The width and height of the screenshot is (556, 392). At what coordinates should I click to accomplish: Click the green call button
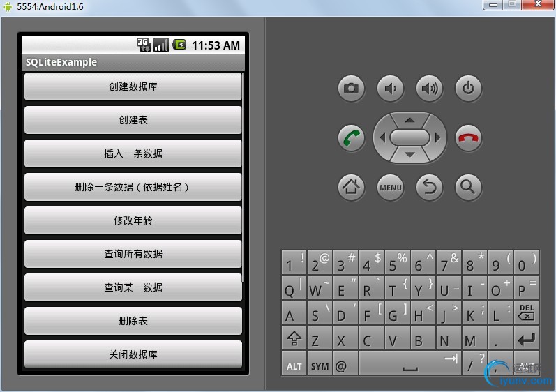click(x=351, y=138)
